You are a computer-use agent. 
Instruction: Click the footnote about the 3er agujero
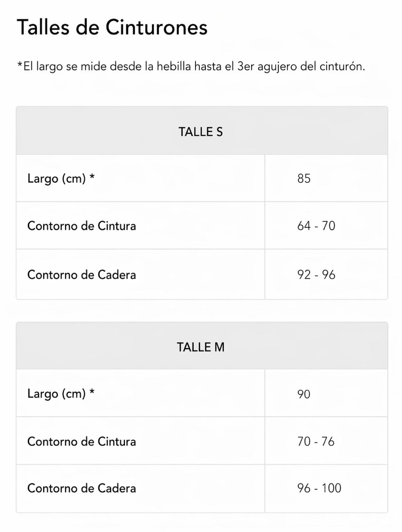point(191,66)
